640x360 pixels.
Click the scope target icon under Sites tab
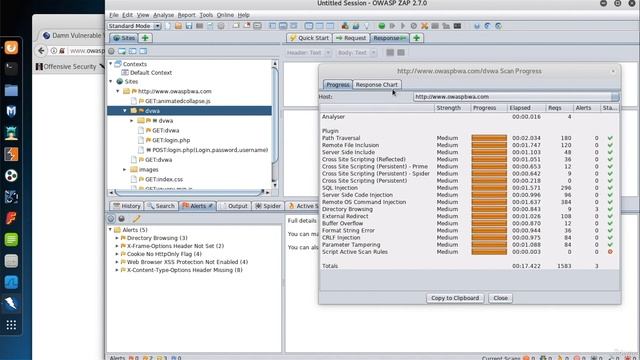[x=111, y=51]
